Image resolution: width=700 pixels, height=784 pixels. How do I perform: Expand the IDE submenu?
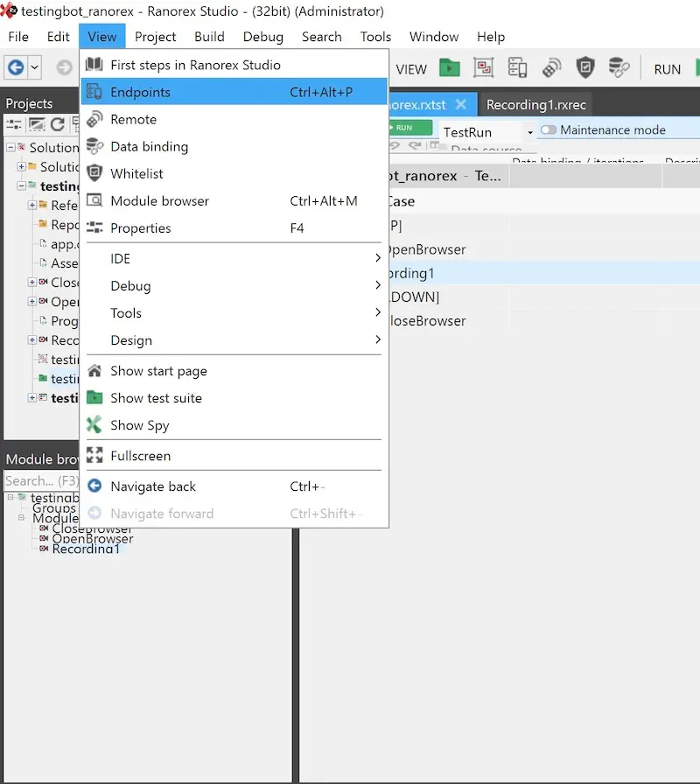234,258
